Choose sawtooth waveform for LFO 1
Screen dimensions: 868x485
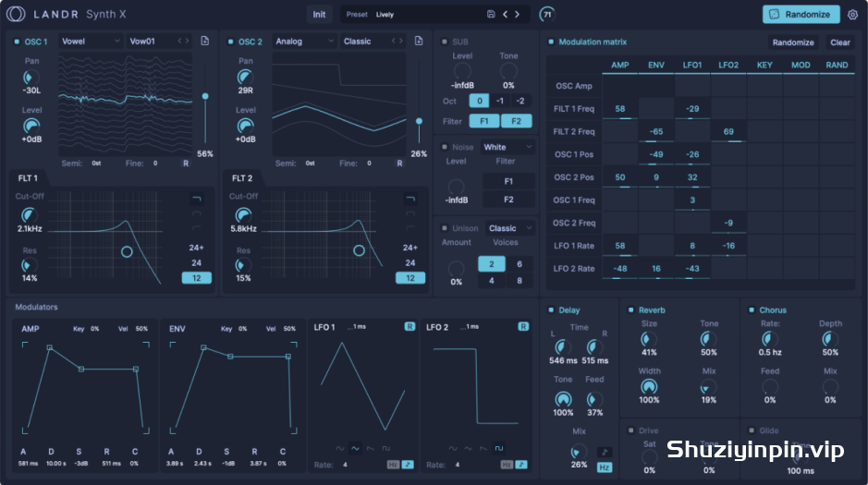371,448
